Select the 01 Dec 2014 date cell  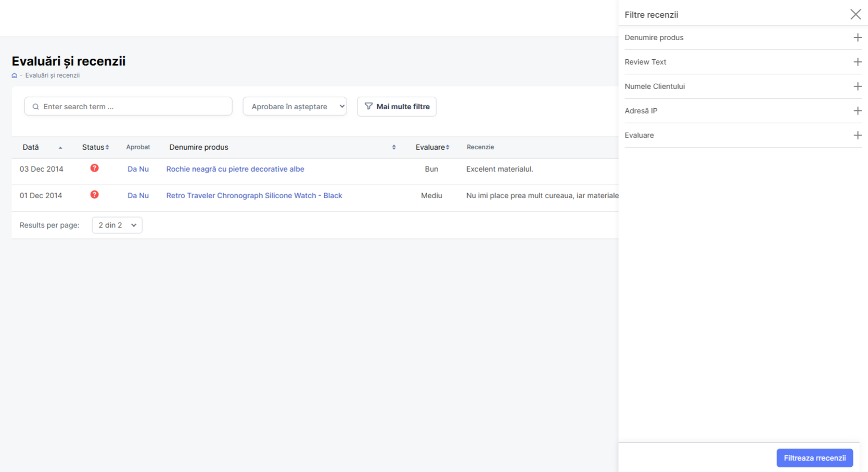click(41, 196)
